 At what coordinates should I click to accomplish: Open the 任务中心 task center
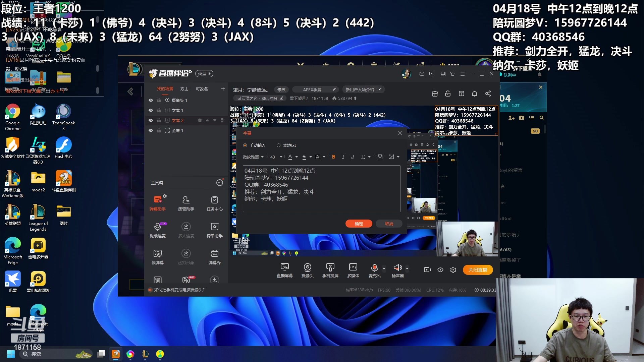215,203
